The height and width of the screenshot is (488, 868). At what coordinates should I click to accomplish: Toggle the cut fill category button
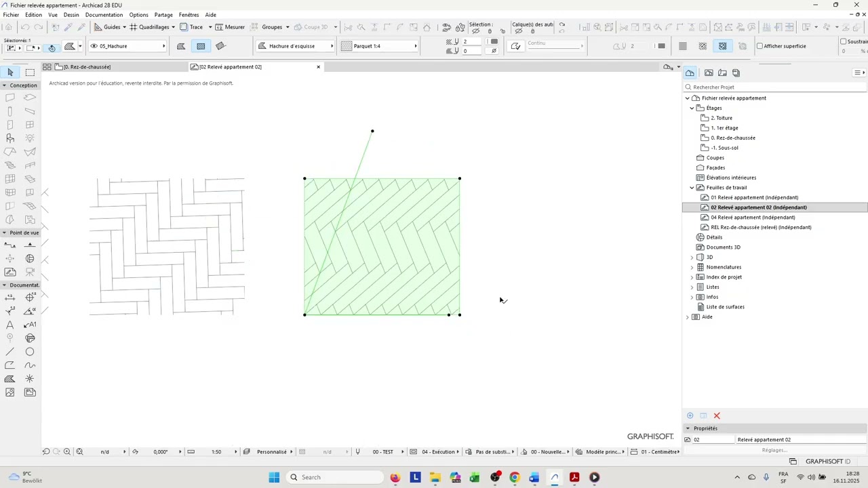[220, 46]
